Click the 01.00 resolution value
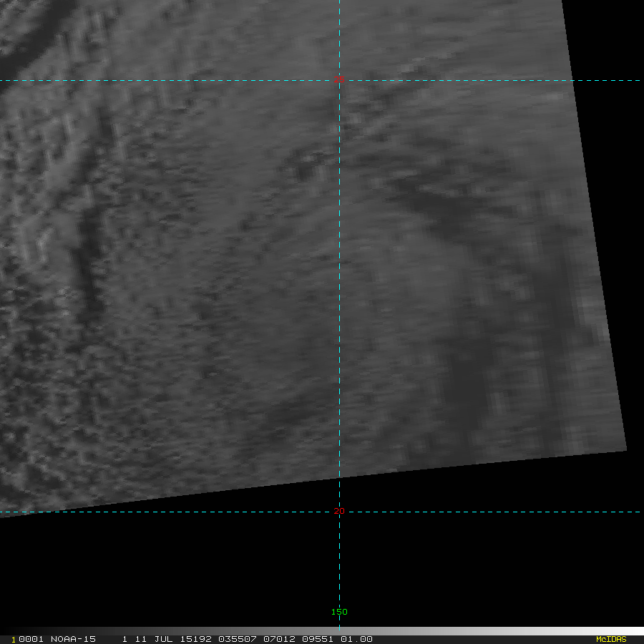The image size is (644, 644). 356,639
